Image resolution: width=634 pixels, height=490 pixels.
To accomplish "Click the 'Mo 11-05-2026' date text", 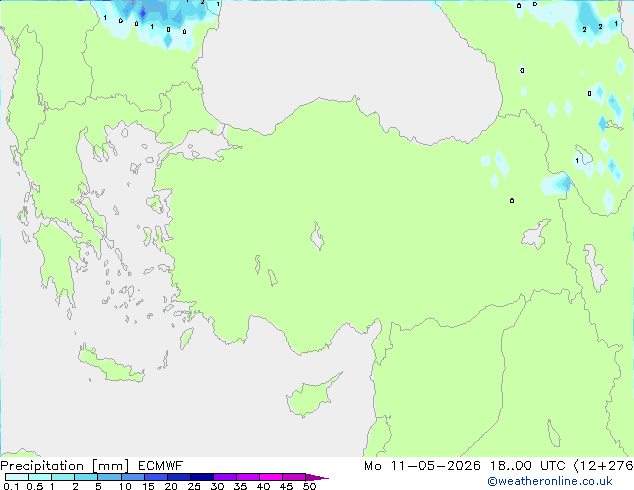I will coord(422,466).
